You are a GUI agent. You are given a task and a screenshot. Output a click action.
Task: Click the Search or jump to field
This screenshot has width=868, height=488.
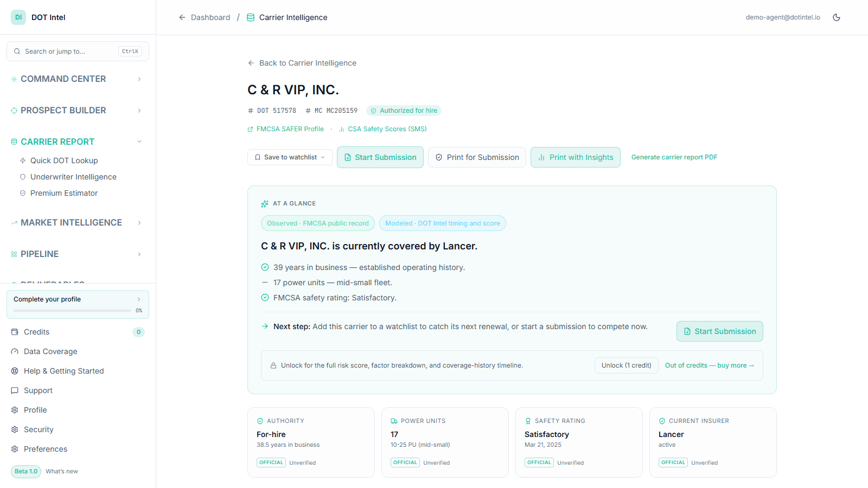pyautogui.click(x=78, y=52)
